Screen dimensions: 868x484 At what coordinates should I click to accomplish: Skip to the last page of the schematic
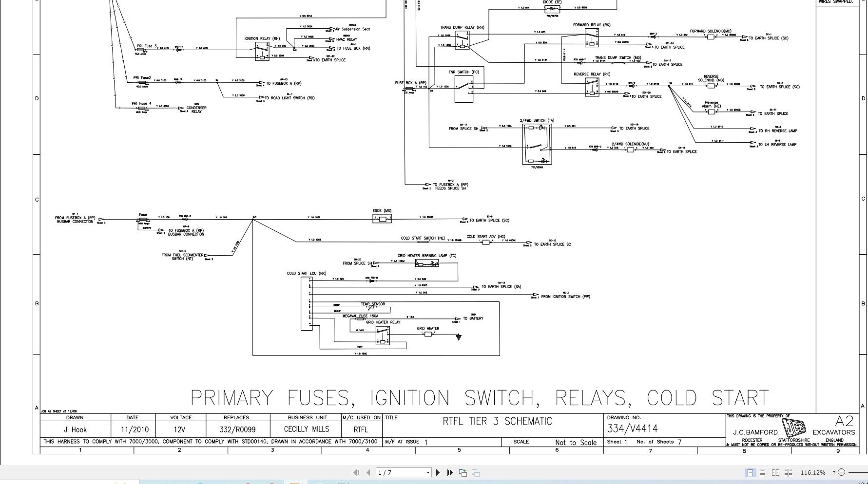tap(449, 472)
